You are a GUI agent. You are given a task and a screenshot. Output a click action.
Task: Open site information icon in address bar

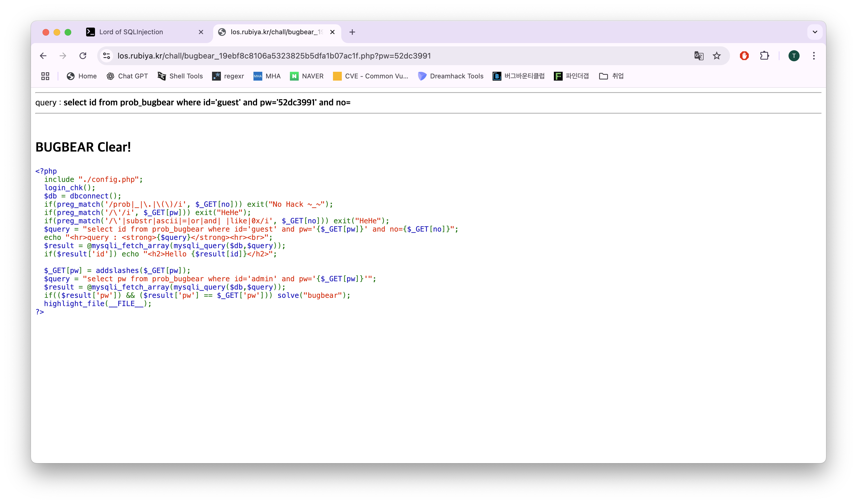(107, 56)
